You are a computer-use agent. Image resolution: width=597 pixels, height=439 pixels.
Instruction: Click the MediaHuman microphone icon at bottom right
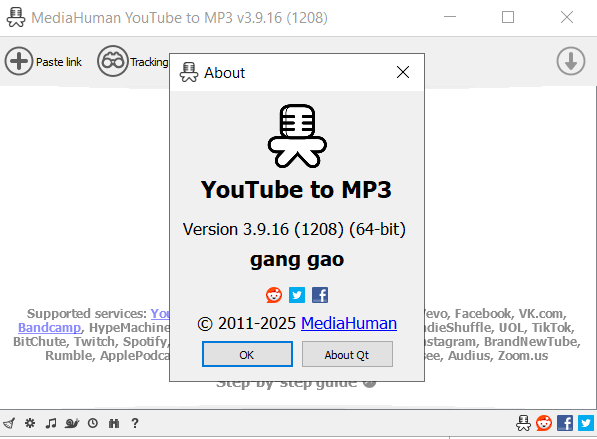click(524, 423)
